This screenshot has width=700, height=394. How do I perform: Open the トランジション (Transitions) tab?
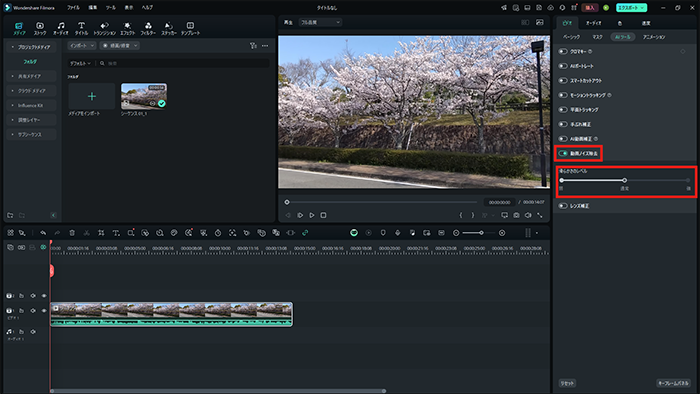tap(104, 29)
